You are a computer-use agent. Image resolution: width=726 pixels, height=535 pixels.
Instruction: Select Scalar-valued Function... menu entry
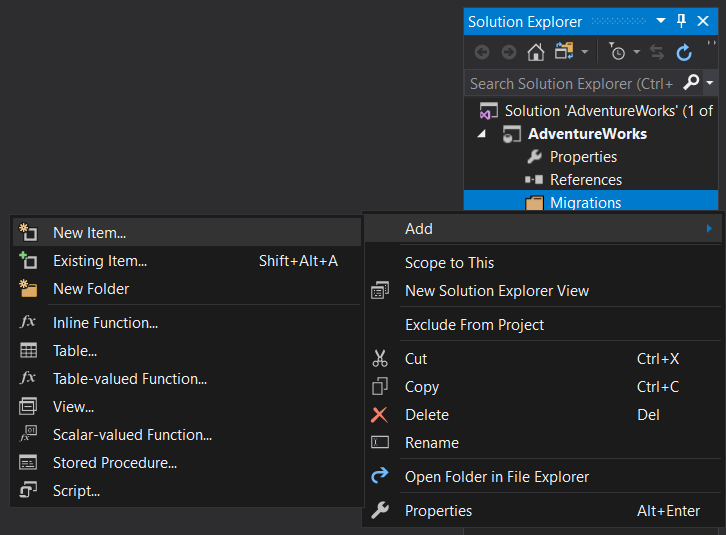132,435
